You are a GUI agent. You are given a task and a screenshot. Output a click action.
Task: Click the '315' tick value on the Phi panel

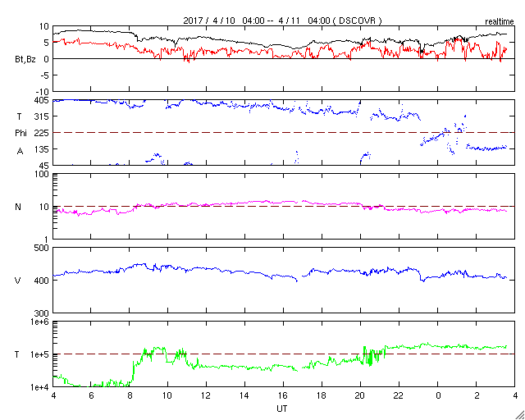(x=42, y=116)
